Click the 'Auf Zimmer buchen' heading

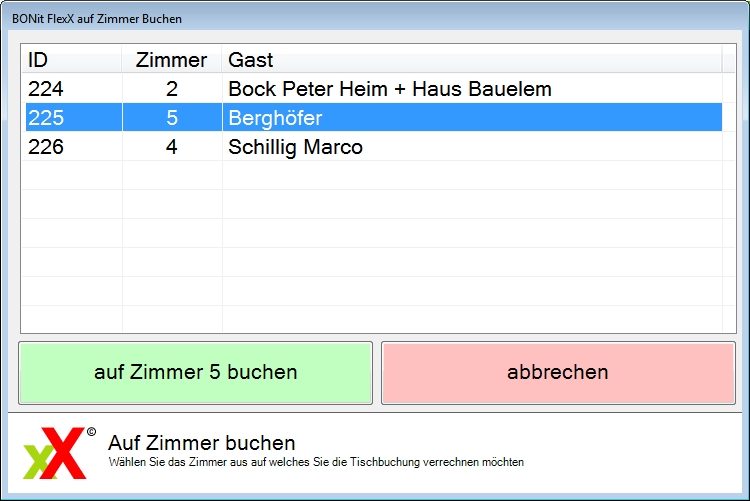pos(201,443)
